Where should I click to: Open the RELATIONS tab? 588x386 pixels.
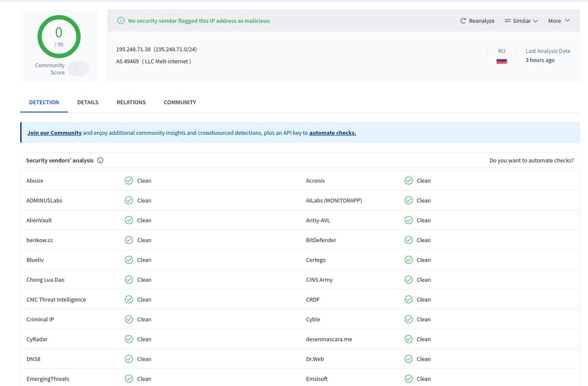[131, 102]
